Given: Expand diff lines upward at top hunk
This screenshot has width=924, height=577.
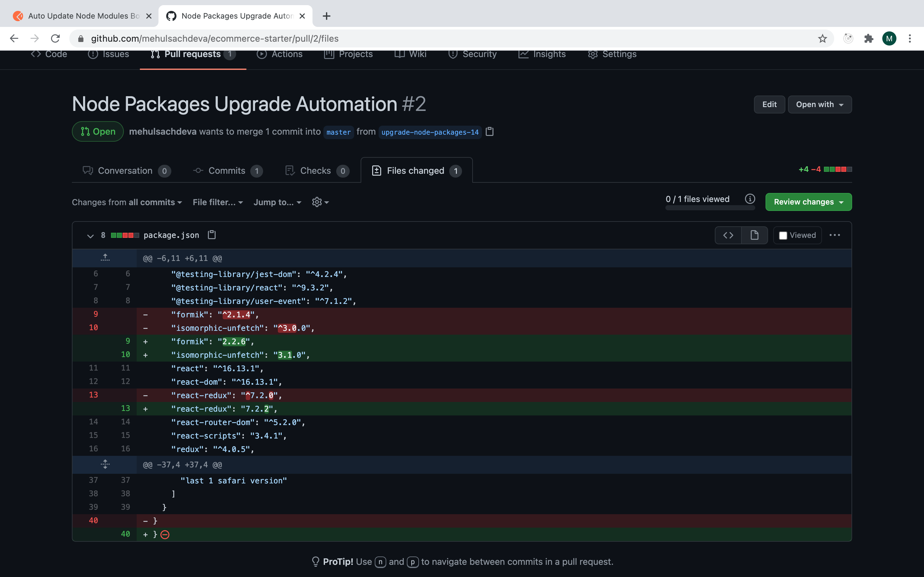Looking at the screenshot, I should (105, 258).
